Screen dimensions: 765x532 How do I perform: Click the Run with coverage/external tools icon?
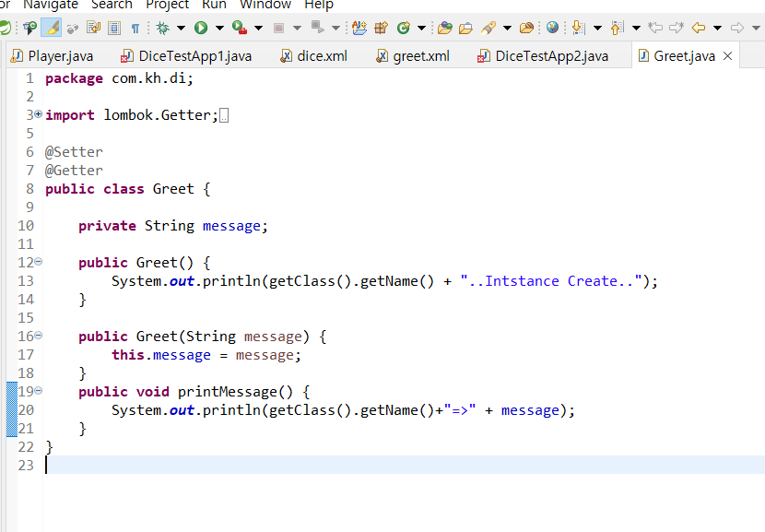[x=240, y=28]
